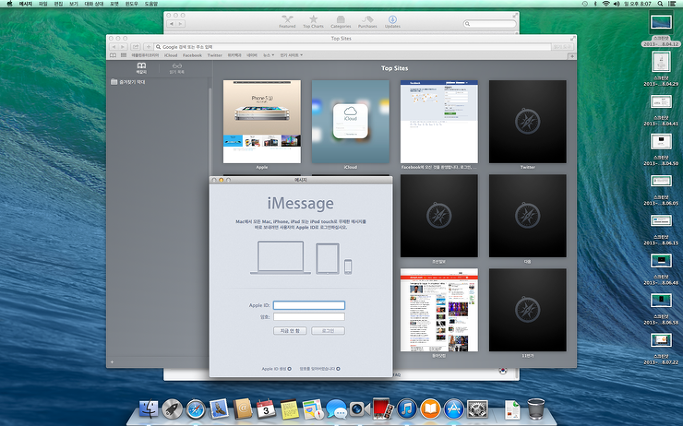Open Wi-Fi status menu in menu bar
This screenshot has width=683, height=426.
pos(606,3)
